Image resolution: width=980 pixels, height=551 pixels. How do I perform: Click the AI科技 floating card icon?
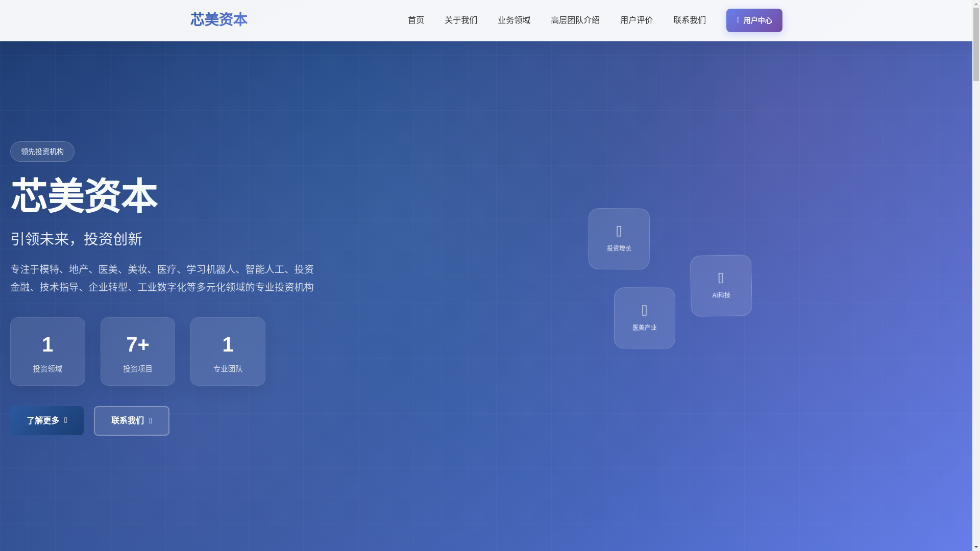coord(721,279)
